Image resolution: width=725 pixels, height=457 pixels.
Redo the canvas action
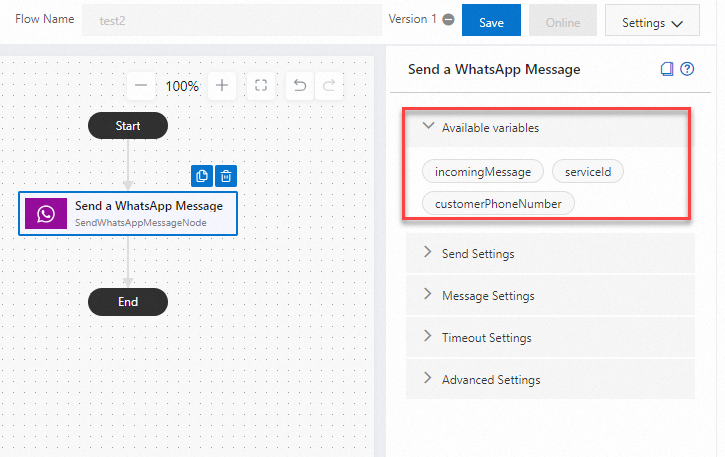(329, 86)
